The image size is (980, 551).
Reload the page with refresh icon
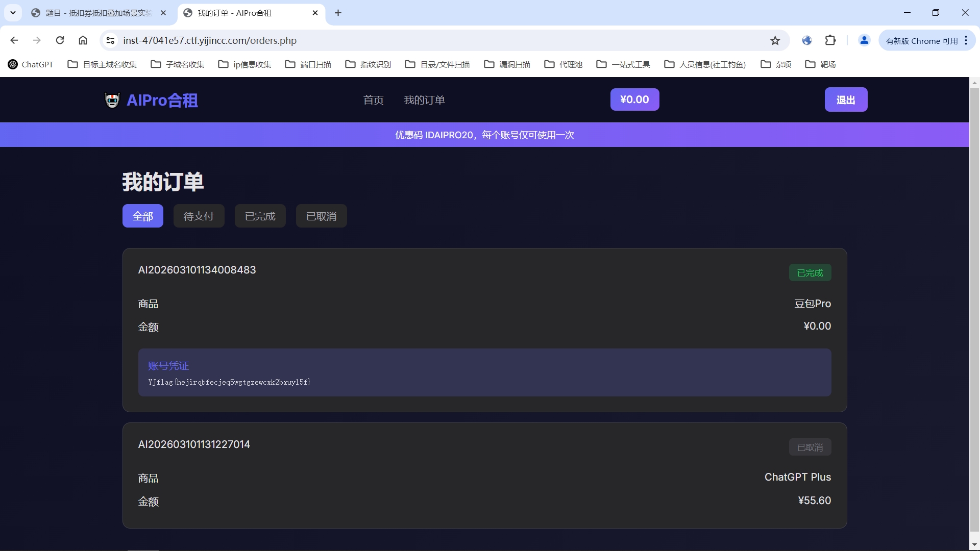(x=60, y=40)
